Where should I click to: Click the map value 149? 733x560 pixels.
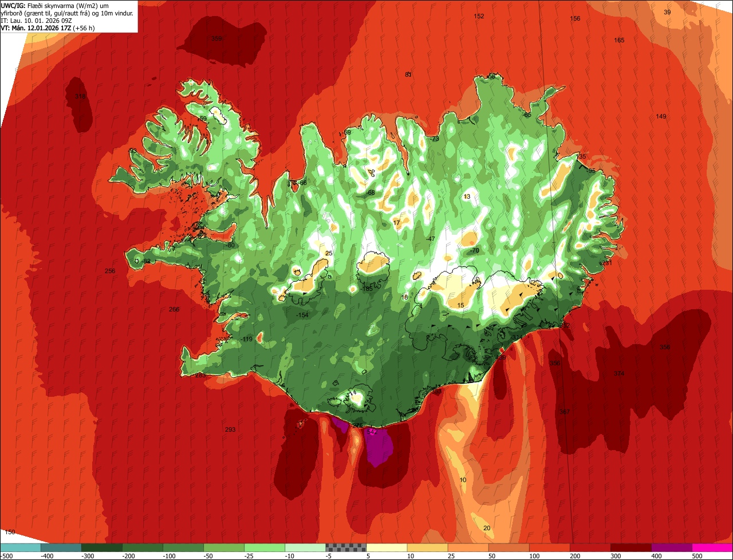click(x=661, y=117)
